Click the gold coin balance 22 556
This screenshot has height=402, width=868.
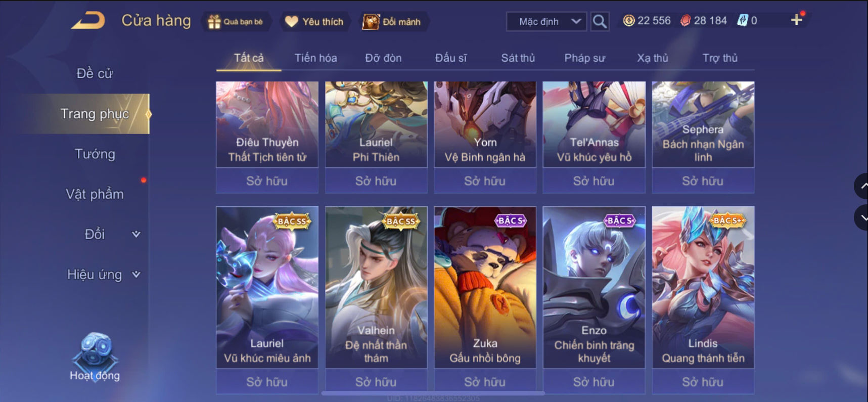click(647, 21)
